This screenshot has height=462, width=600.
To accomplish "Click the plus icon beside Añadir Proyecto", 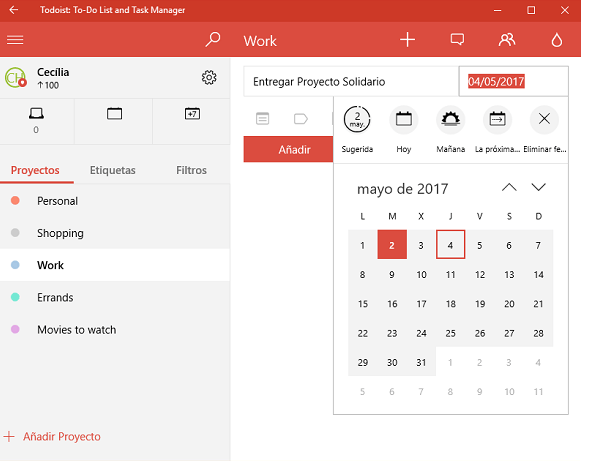I will pos(9,436).
